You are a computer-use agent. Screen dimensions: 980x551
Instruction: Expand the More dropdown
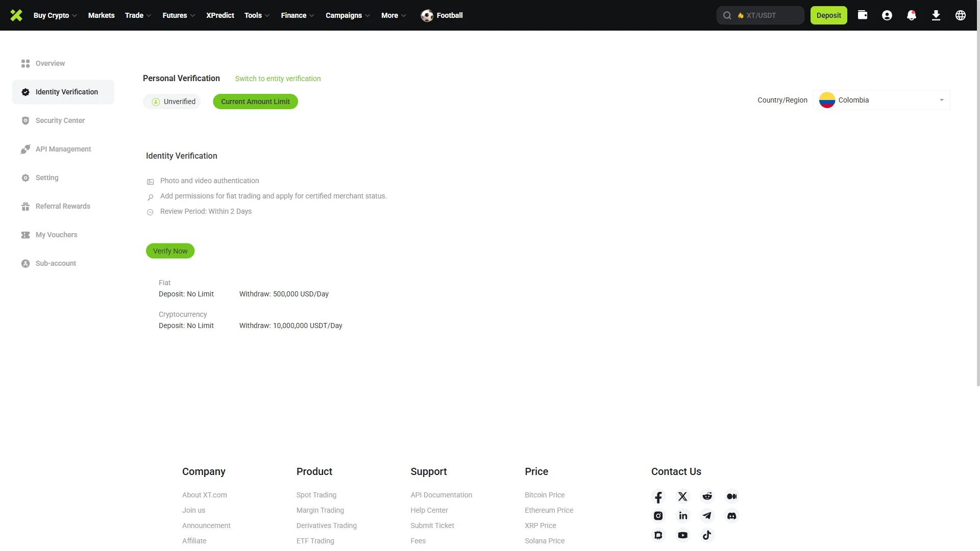point(394,15)
